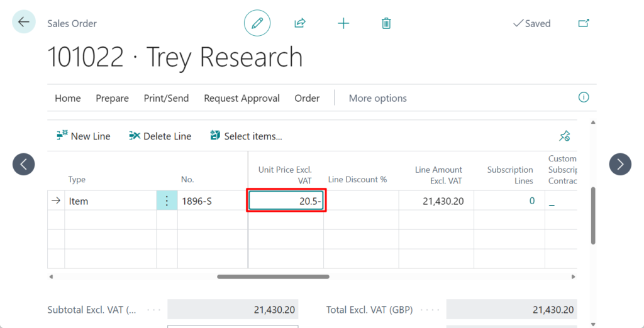Click the trash delete icon
Screen dimensions: 644x328
386,23
